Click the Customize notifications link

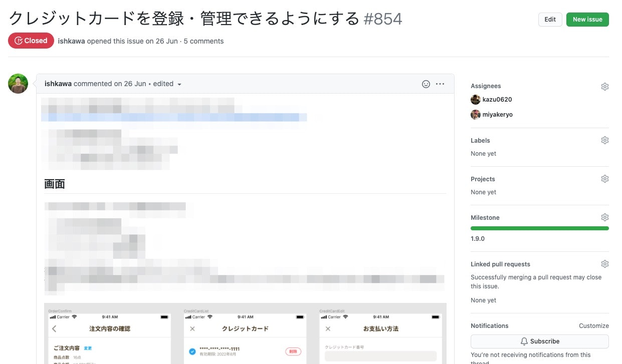pos(594,325)
